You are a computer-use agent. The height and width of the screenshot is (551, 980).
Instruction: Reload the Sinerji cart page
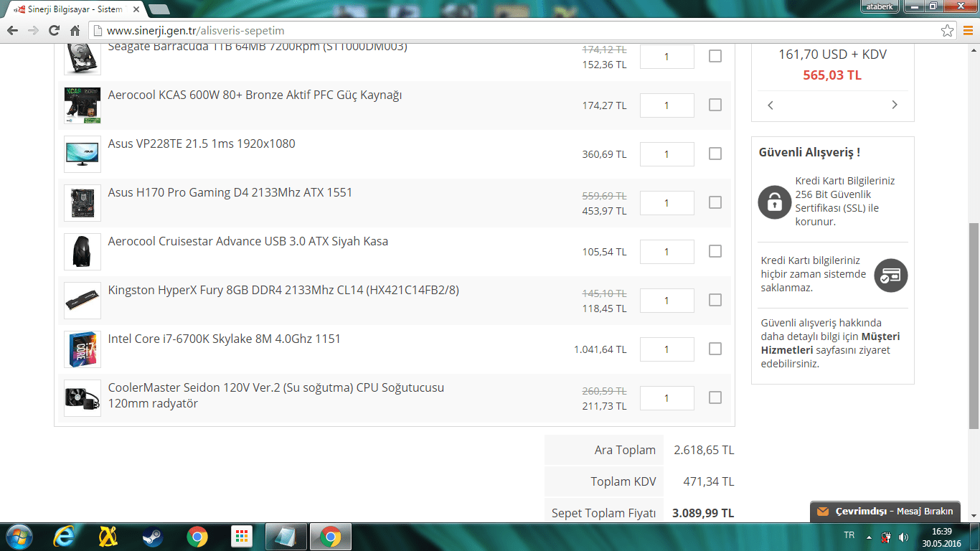(x=54, y=31)
